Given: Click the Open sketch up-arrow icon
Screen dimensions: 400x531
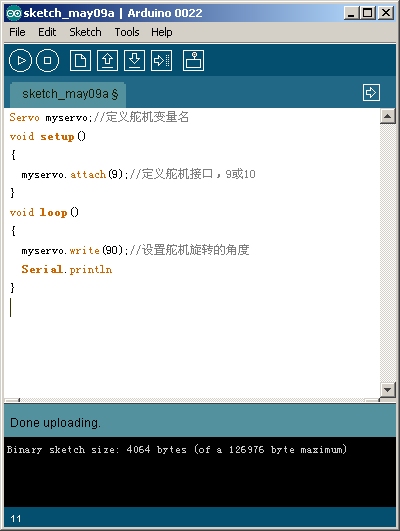Looking at the screenshot, I should point(107,61).
